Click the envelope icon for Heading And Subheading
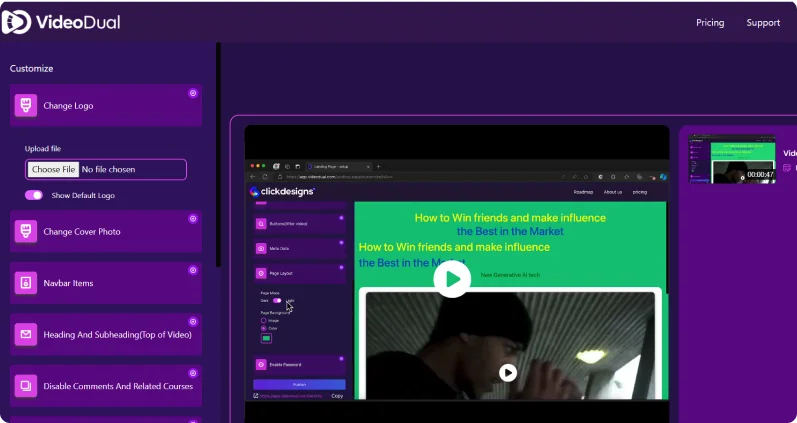The image size is (797, 423). pos(26,335)
